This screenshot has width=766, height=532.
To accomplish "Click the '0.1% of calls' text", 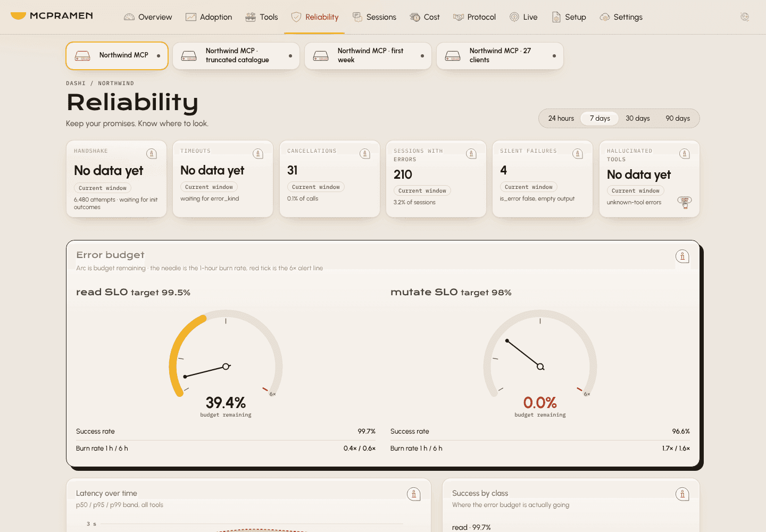I will 303,198.
